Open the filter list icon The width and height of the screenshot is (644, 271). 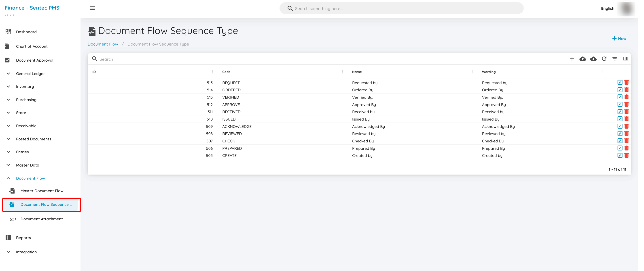[615, 59]
